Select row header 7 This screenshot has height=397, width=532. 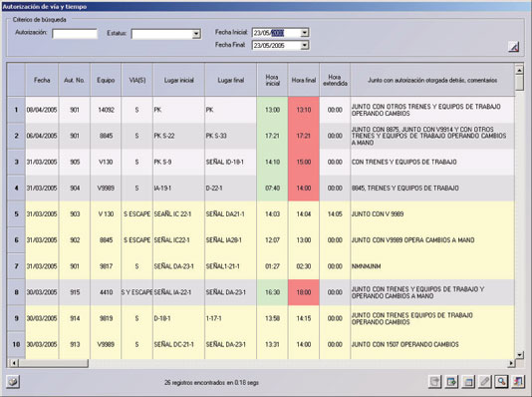pos(16,266)
